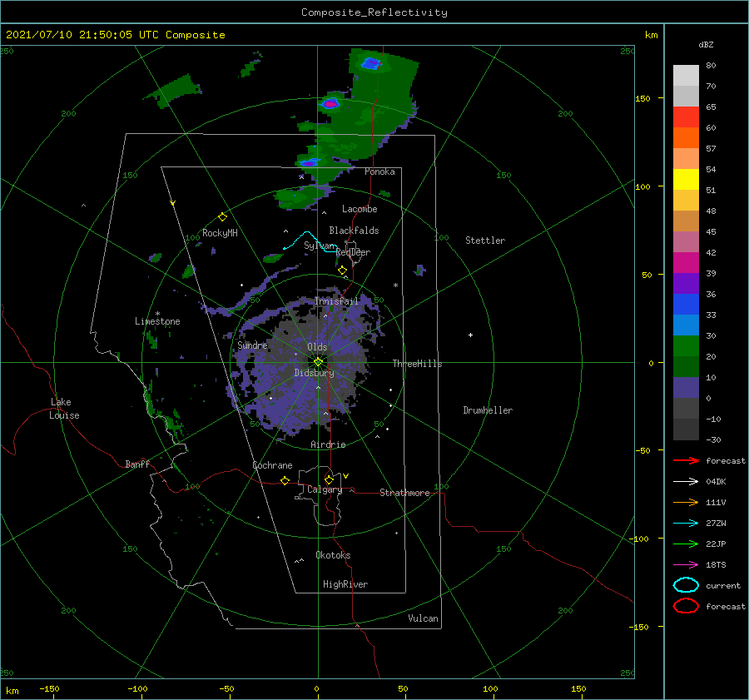The width and height of the screenshot is (749, 700).
Task: Click the Banff label
Action: coord(137,464)
